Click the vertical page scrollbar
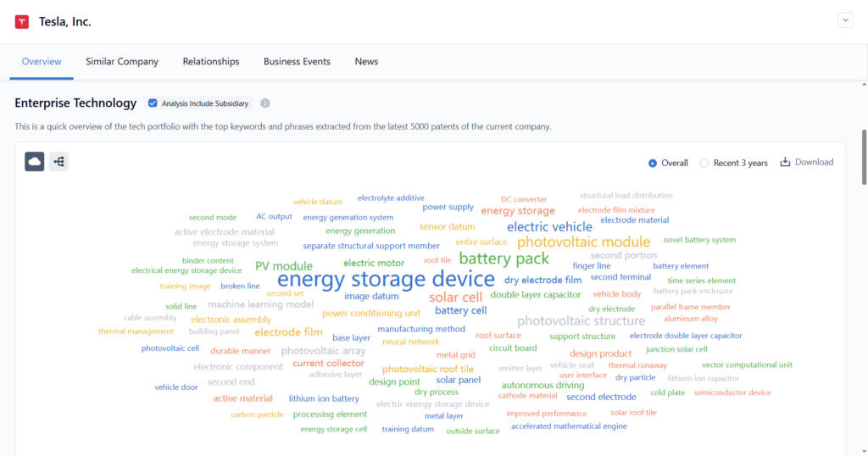The width and height of the screenshot is (868, 456). click(864, 157)
